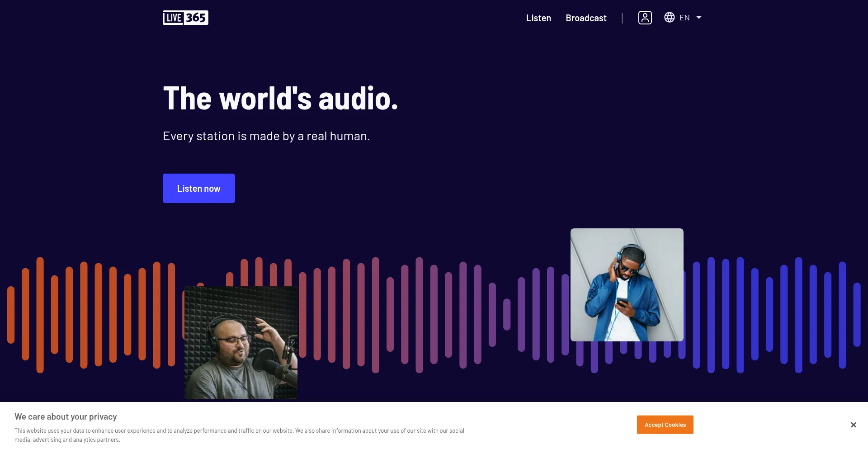Expand the language dropdown arrow
The width and height of the screenshot is (868, 449).
click(698, 17)
